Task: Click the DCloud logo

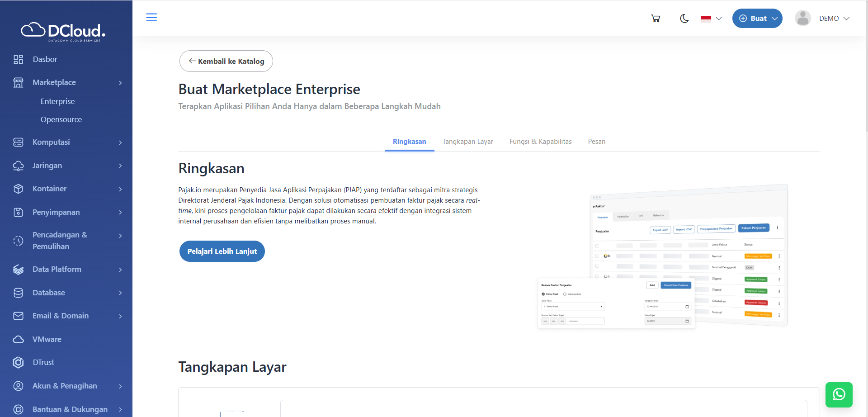Action: point(63,32)
